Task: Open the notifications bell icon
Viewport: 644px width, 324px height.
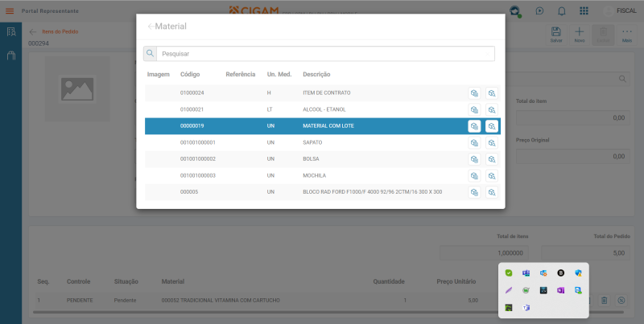Action: pyautogui.click(x=561, y=11)
